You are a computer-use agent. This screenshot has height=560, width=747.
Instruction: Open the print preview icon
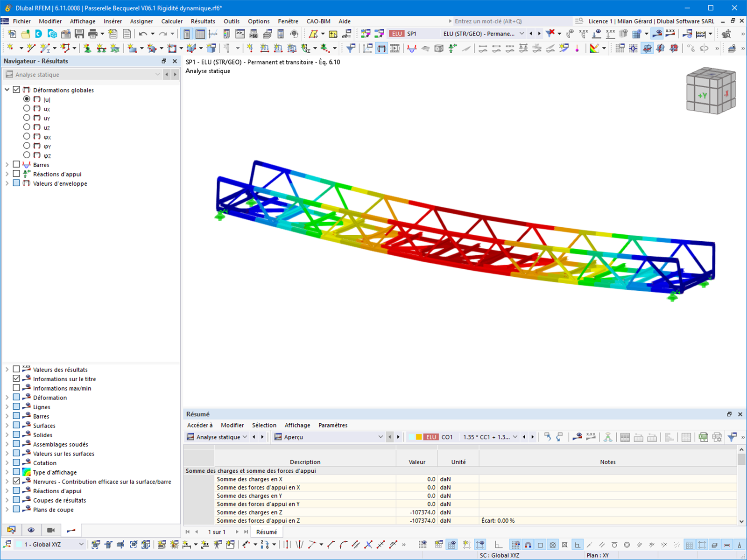click(93, 33)
